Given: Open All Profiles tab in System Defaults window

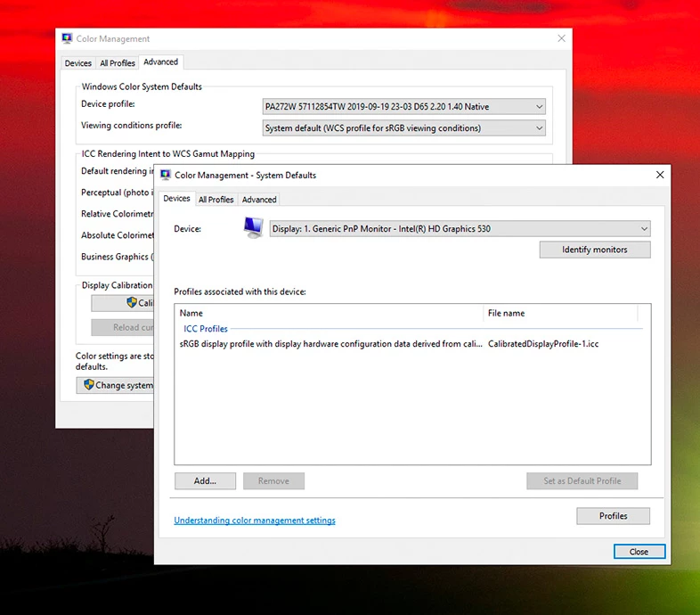Looking at the screenshot, I should tap(216, 200).
